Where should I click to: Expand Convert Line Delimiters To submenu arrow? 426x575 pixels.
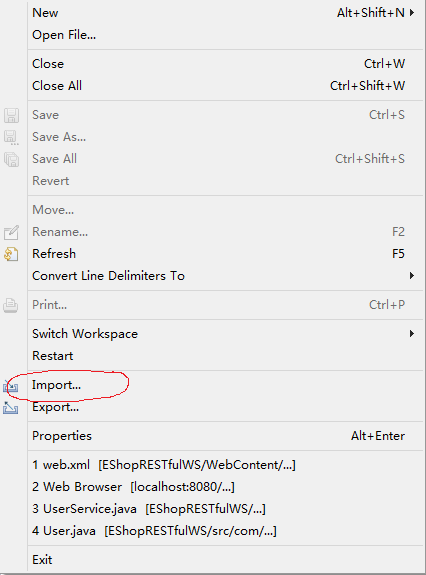[x=412, y=275]
